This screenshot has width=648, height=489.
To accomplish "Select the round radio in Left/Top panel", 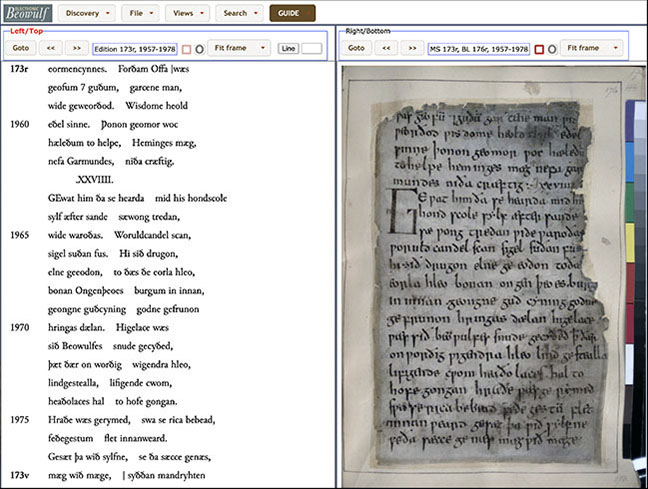I will pyautogui.click(x=199, y=50).
